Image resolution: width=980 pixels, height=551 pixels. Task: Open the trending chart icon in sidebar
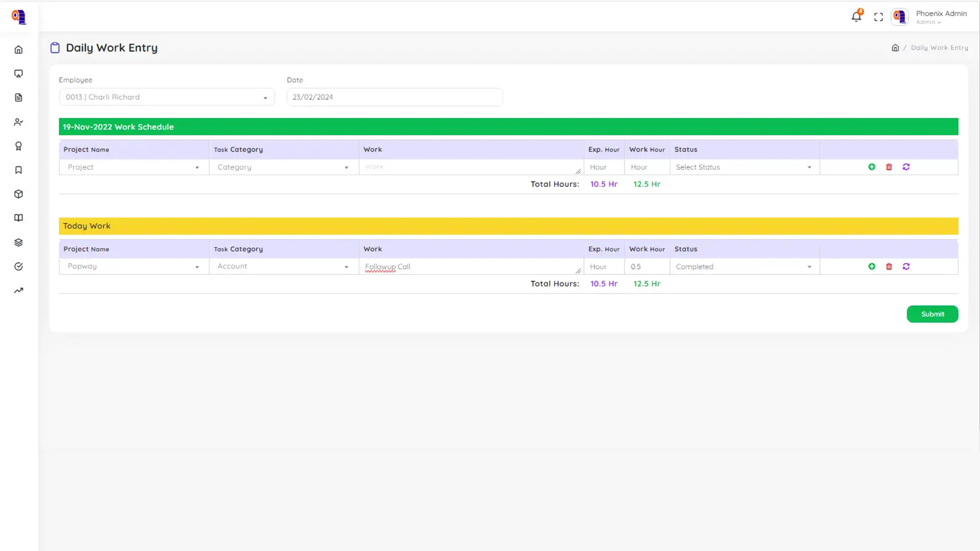tap(18, 291)
